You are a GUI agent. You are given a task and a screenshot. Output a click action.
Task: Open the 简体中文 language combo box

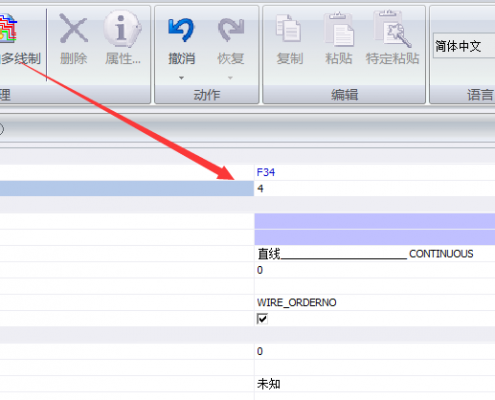pos(464,46)
